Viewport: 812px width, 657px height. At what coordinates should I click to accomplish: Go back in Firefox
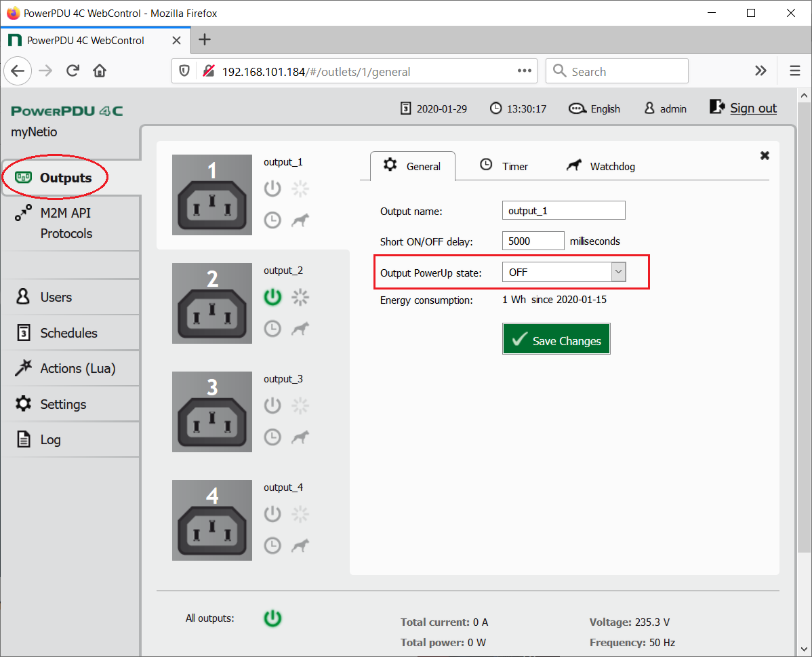coord(18,71)
